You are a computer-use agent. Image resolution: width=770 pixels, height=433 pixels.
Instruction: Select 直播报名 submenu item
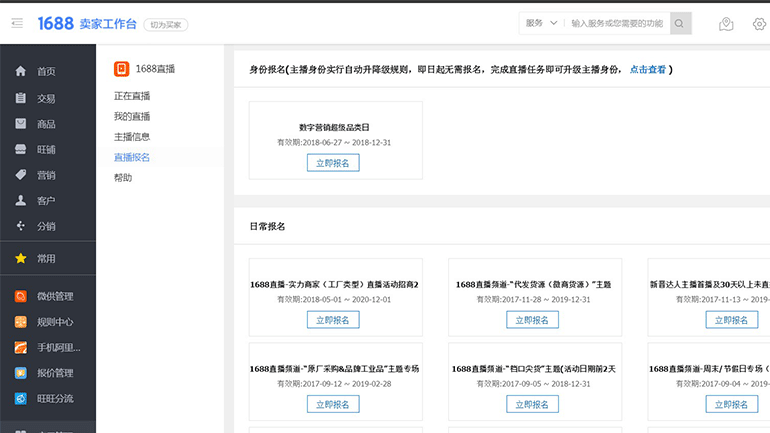pos(132,157)
